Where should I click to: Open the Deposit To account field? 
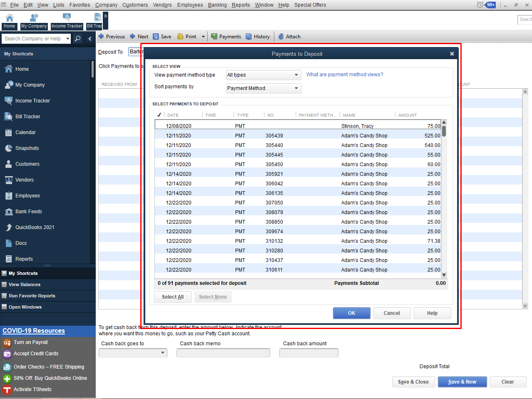(x=135, y=52)
